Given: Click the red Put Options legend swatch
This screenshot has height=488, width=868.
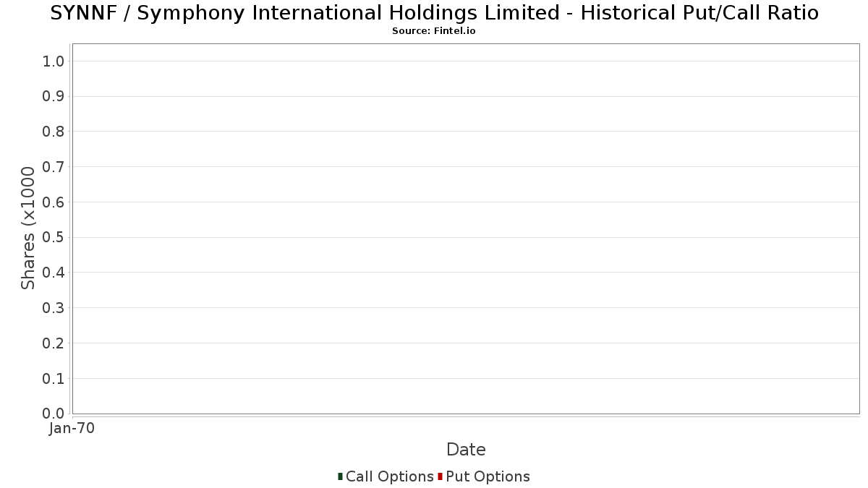Looking at the screenshot, I should 440,476.
